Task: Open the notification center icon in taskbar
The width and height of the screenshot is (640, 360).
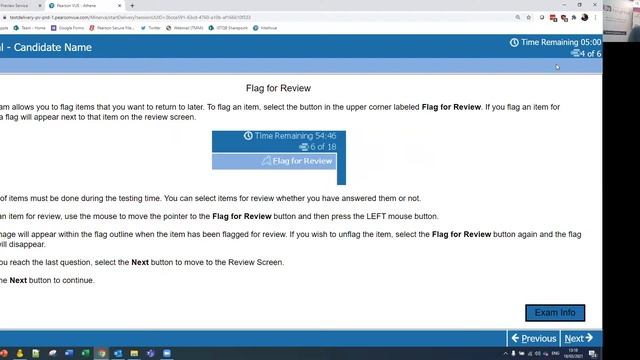Action: coord(593,353)
